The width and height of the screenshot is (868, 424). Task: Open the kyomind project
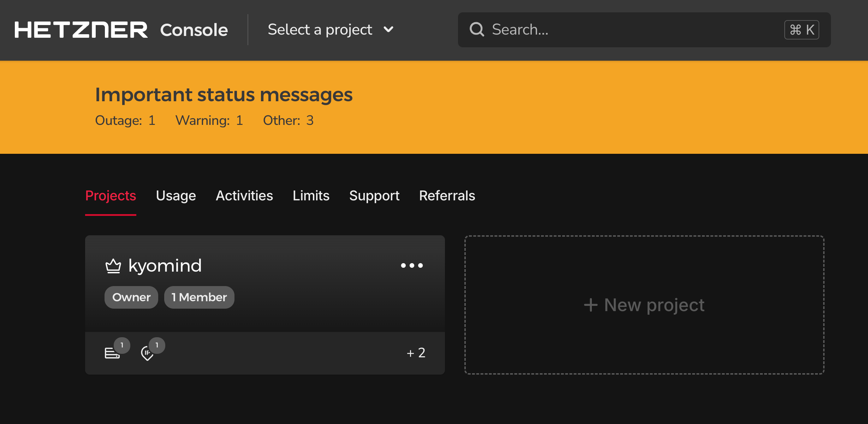click(x=165, y=266)
